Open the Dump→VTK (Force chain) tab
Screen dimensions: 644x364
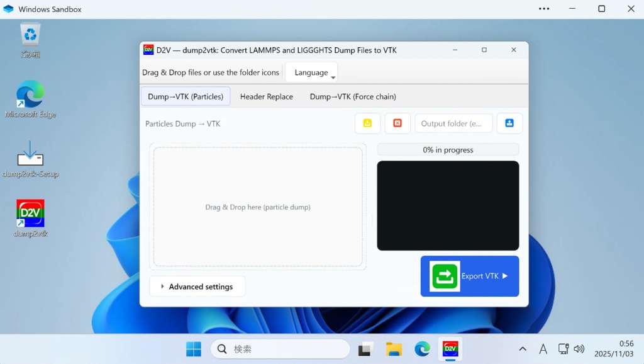[x=352, y=96]
